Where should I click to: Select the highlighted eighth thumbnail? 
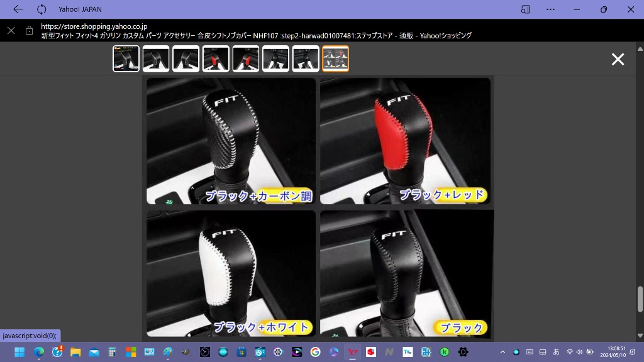(336, 58)
